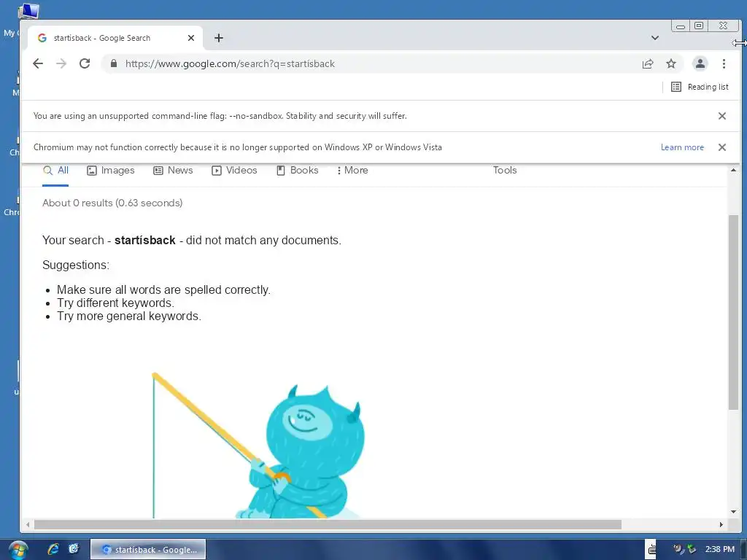Open a new tab with the plus button
The width and height of the screenshot is (747, 560).
[x=219, y=38]
